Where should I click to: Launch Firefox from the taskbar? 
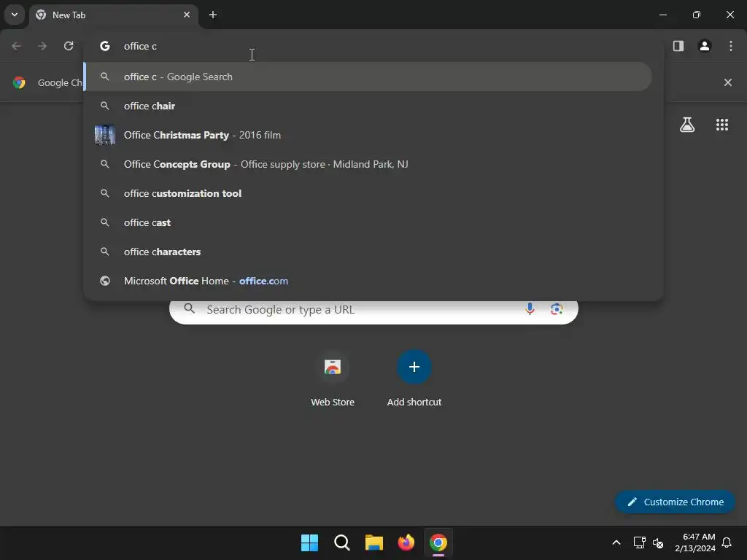point(406,542)
